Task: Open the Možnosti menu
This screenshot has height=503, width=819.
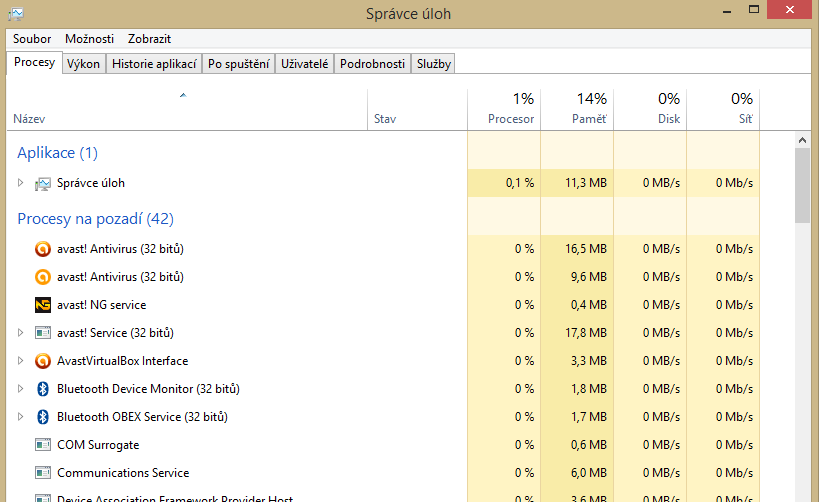Action: click(x=89, y=39)
